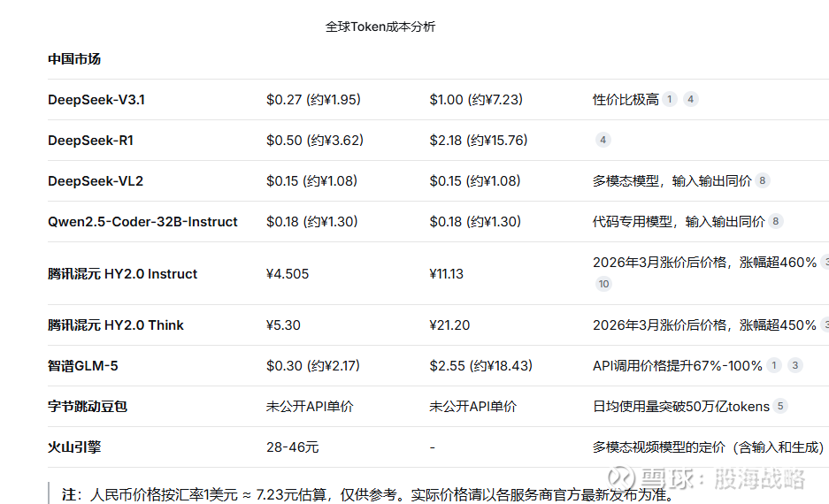The image size is (829, 504).
Task: Open citation 1 in the 智谱GLM-5 row
Action: coord(774,366)
